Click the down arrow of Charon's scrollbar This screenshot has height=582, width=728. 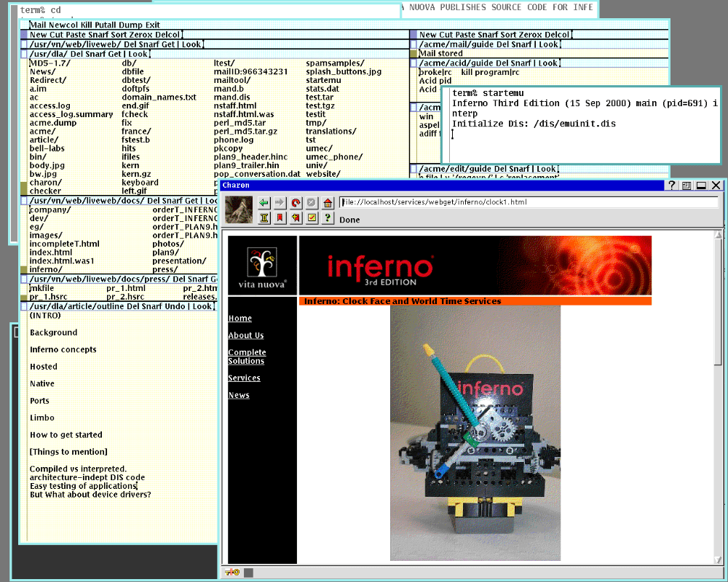point(719,560)
